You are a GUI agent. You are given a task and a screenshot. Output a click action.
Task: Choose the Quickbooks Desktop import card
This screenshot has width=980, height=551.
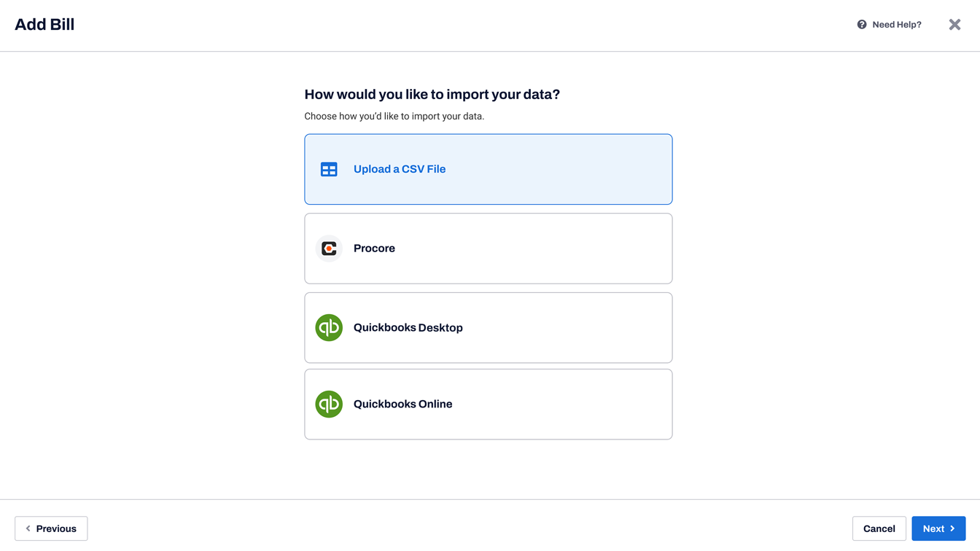489,328
